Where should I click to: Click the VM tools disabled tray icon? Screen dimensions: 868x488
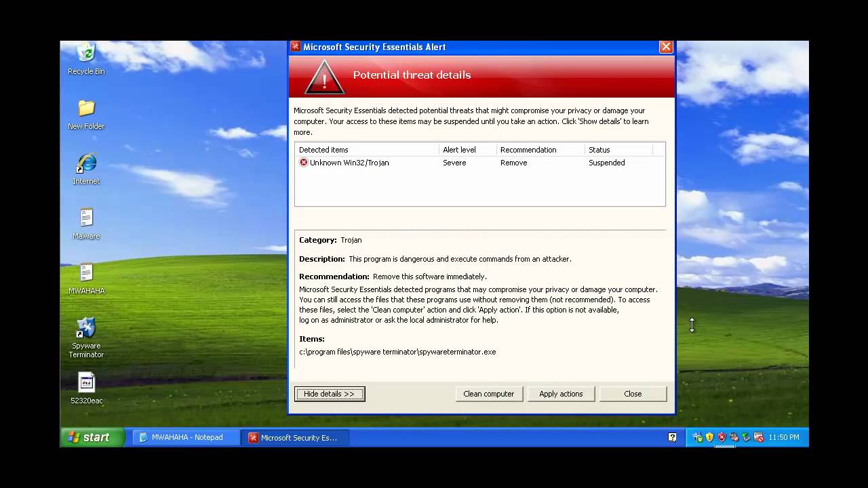point(759,437)
